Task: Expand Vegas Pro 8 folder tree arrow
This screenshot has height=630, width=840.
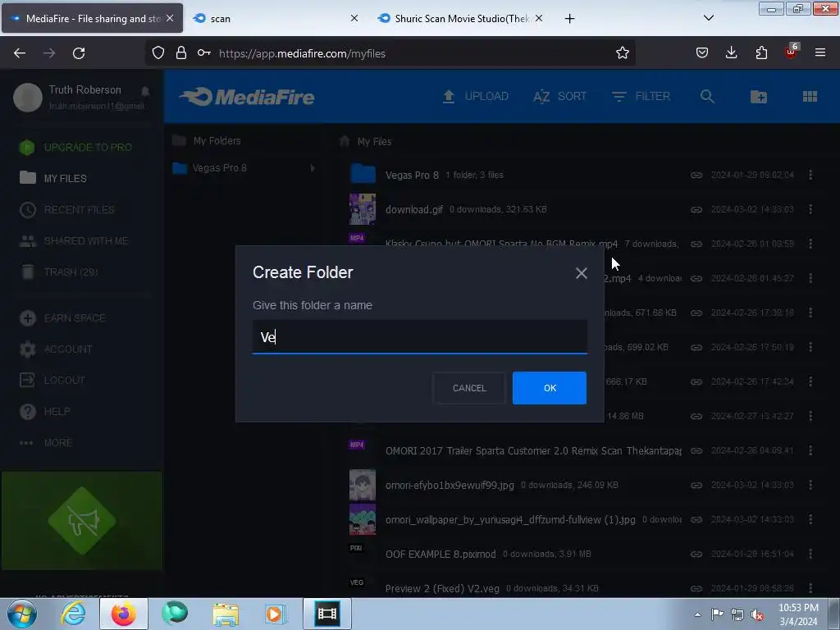Action: pyautogui.click(x=313, y=168)
